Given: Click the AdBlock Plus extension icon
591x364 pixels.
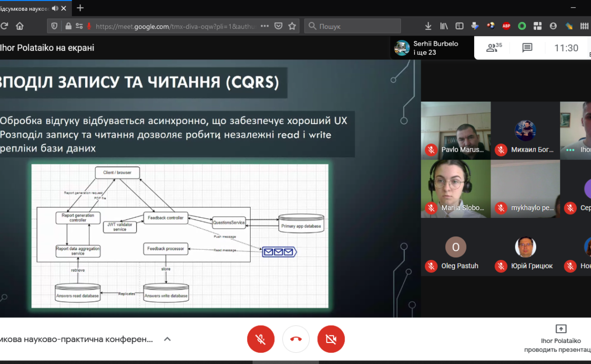Looking at the screenshot, I should [506, 26].
